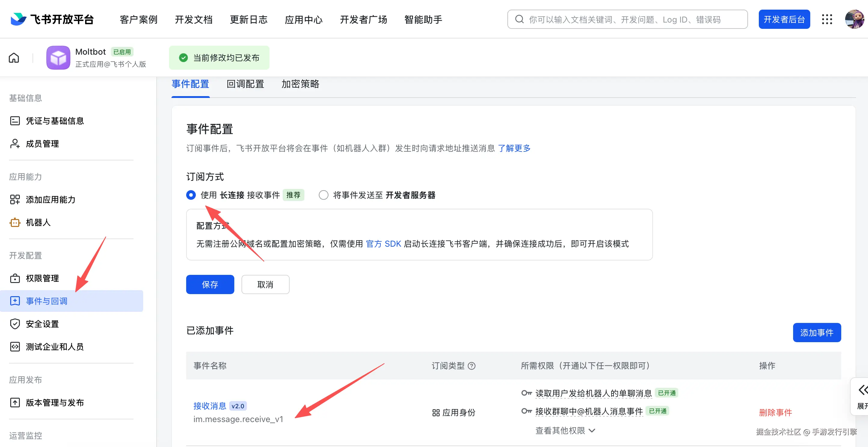Open the 机器人 robot sidebar item
This screenshot has width=868, height=447.
click(38, 223)
